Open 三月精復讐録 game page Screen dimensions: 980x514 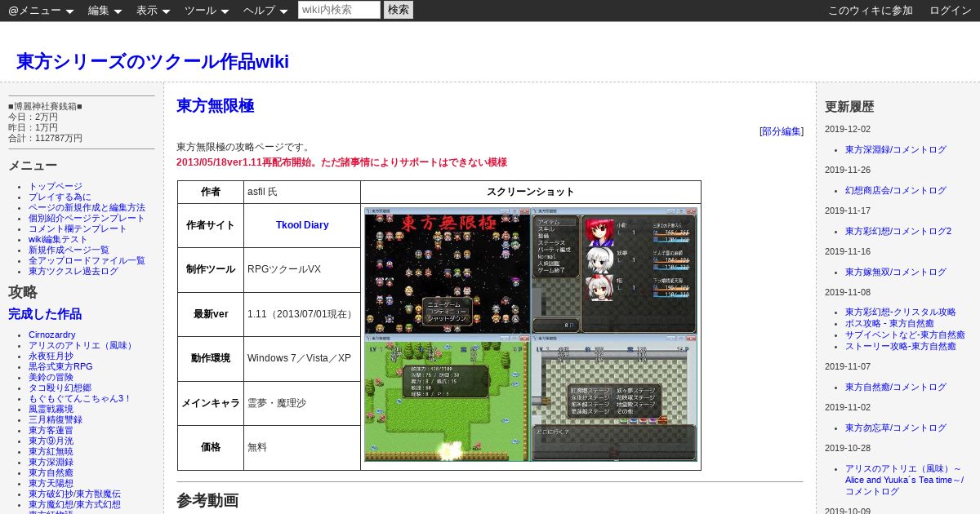[x=56, y=420]
